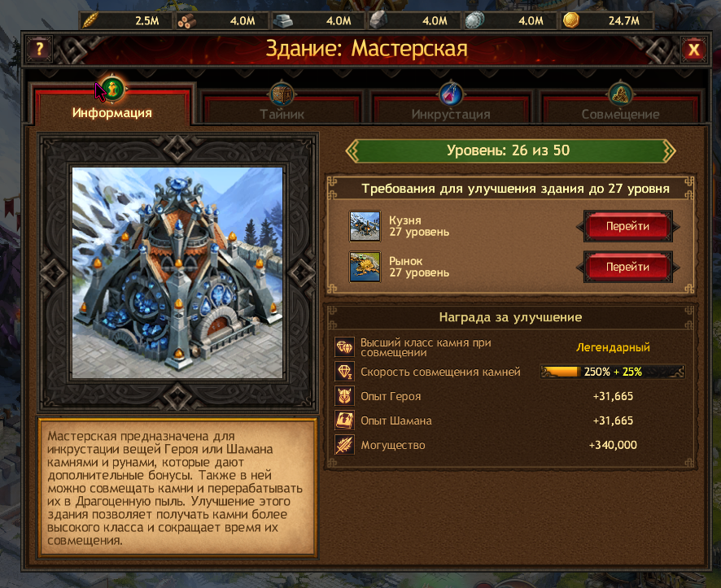The height and width of the screenshot is (588, 721).
Task: Click the iron ingot resource icon
Action: pyautogui.click(x=283, y=20)
